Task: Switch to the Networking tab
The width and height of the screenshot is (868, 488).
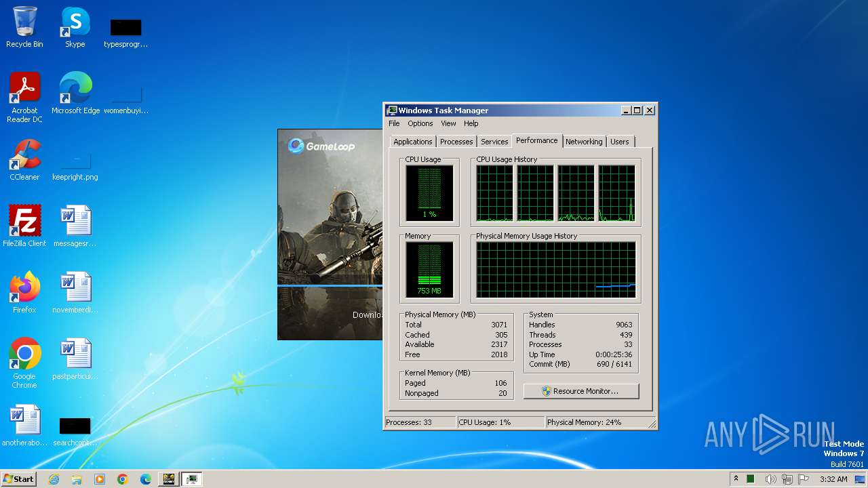Action: click(584, 142)
